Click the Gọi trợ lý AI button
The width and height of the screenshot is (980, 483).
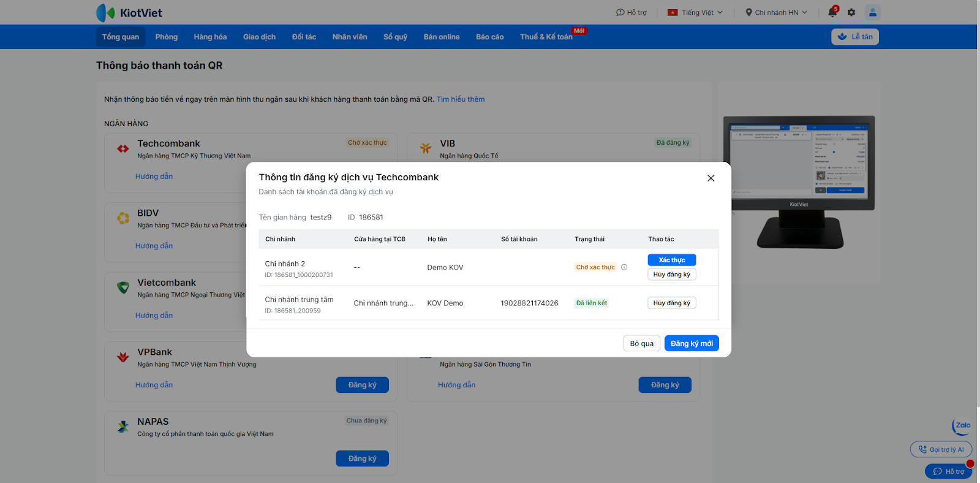(x=941, y=450)
